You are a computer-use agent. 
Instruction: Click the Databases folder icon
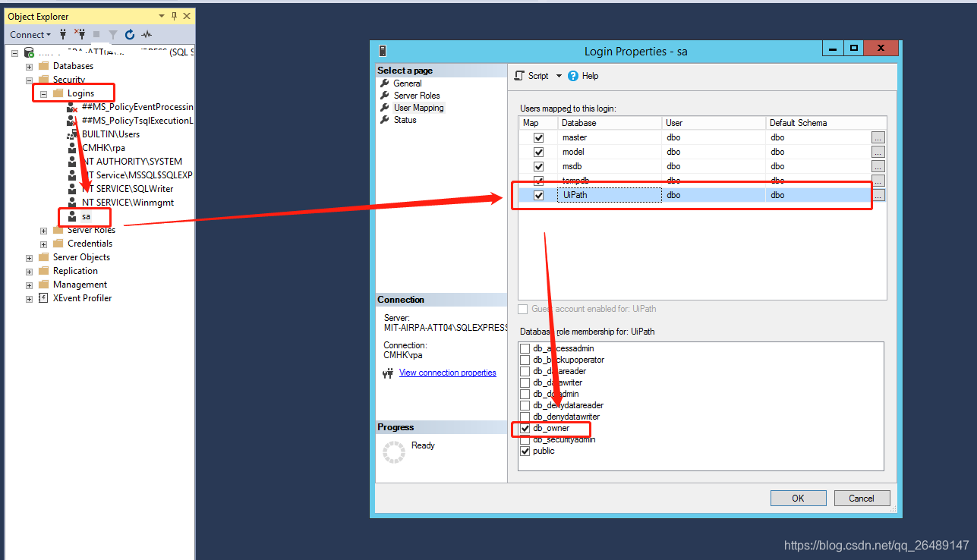[43, 66]
